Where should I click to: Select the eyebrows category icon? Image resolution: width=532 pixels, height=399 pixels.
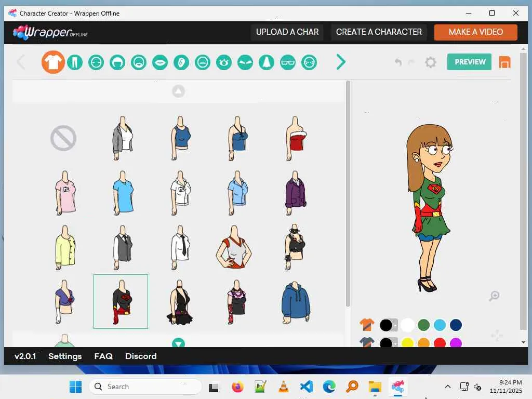click(245, 62)
